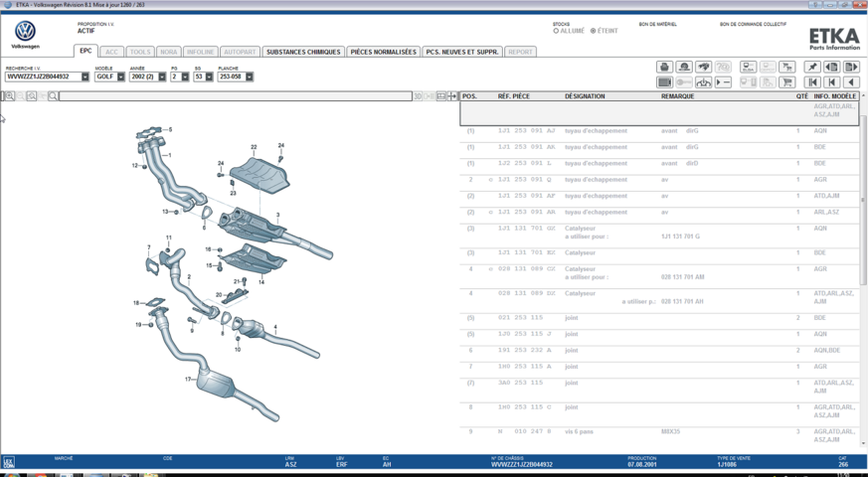The height and width of the screenshot is (477, 868).
Task: Open the SUBSTANCES CHIMIQUES tab
Action: 303,52
